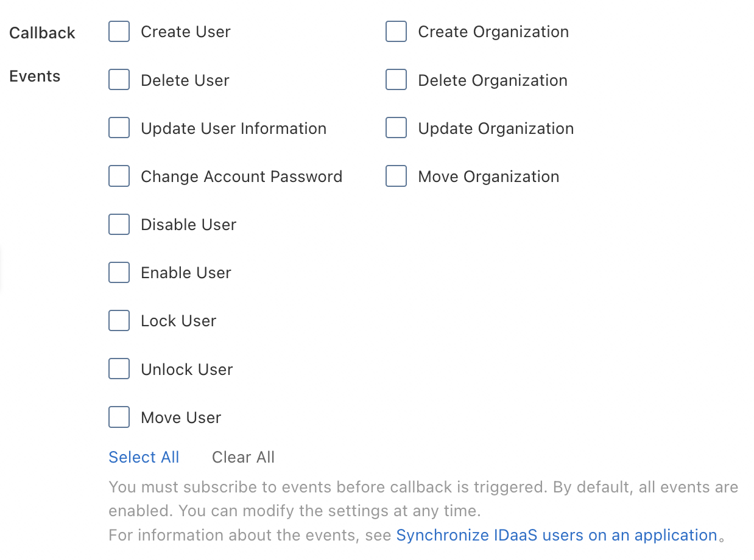This screenshot has height=560, width=754.
Task: Enable the Unlock User checkbox
Action: [x=119, y=369]
